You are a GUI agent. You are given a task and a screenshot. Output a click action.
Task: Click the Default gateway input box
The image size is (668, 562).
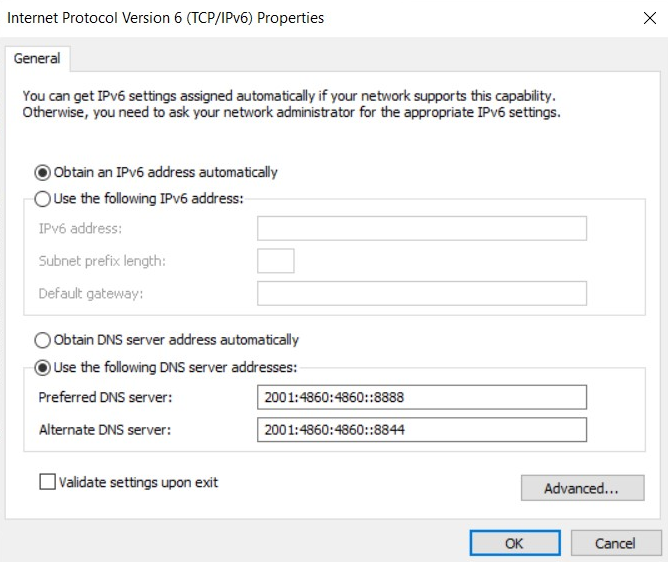[422, 293]
